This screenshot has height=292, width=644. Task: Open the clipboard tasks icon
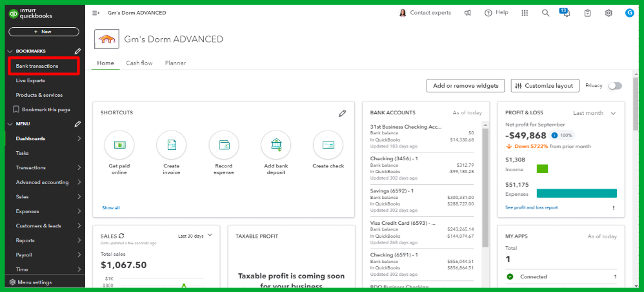588,13
